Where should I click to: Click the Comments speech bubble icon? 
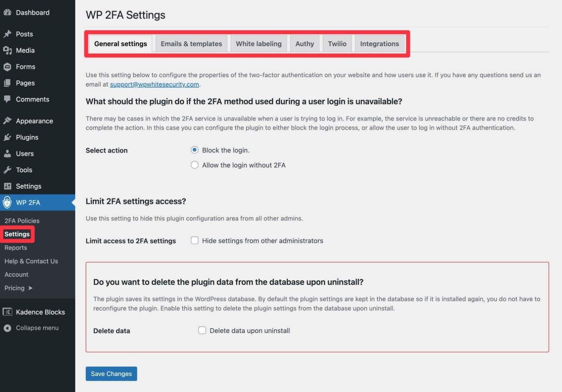tap(7, 99)
